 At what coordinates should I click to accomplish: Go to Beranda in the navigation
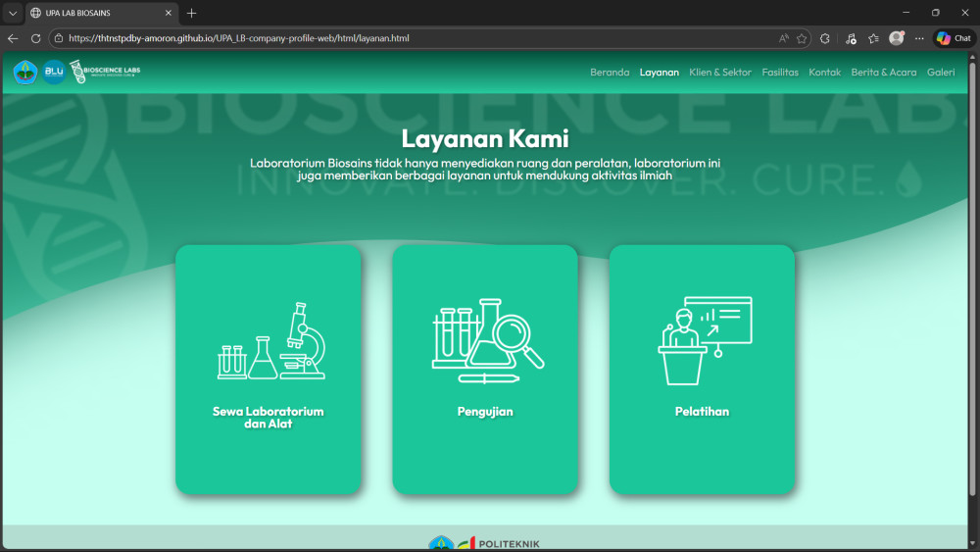(610, 73)
